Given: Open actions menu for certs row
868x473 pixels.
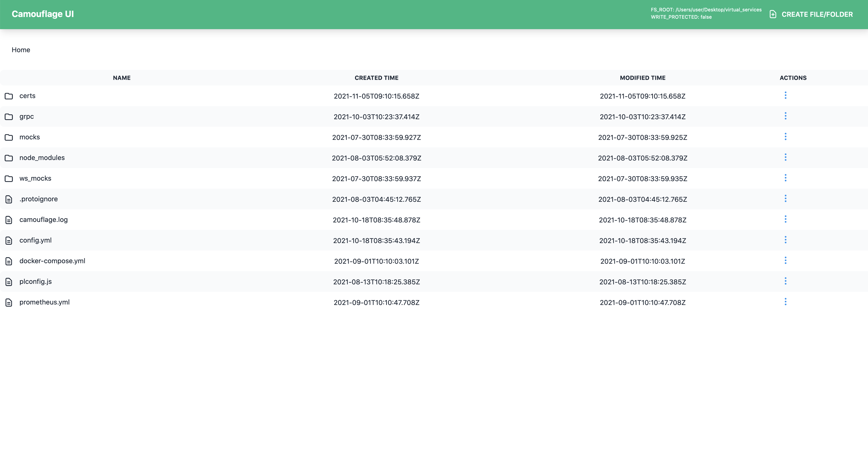Looking at the screenshot, I should [785, 96].
